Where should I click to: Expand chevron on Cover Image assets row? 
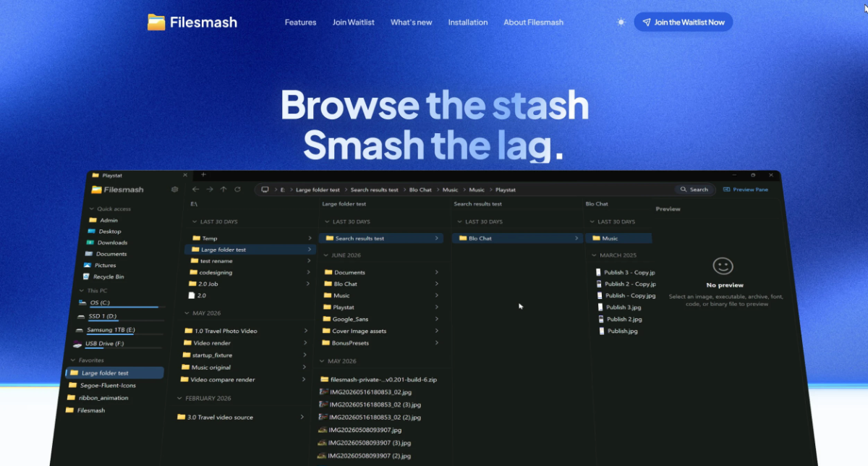(x=437, y=331)
